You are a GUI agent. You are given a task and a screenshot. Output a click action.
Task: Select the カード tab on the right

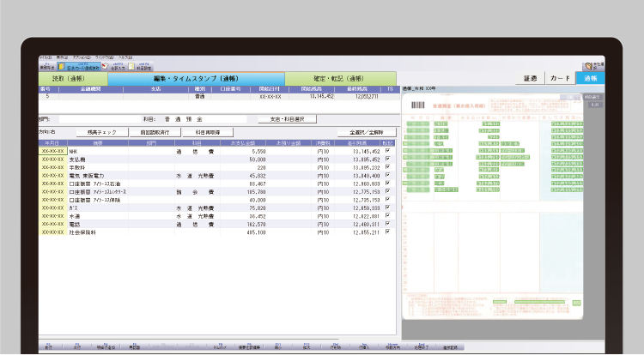560,78
